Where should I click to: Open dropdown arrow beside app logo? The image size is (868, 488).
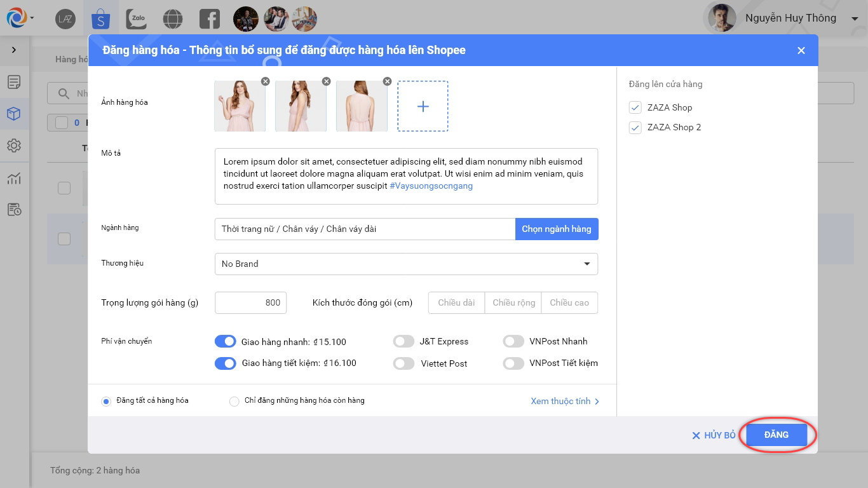[x=32, y=18]
